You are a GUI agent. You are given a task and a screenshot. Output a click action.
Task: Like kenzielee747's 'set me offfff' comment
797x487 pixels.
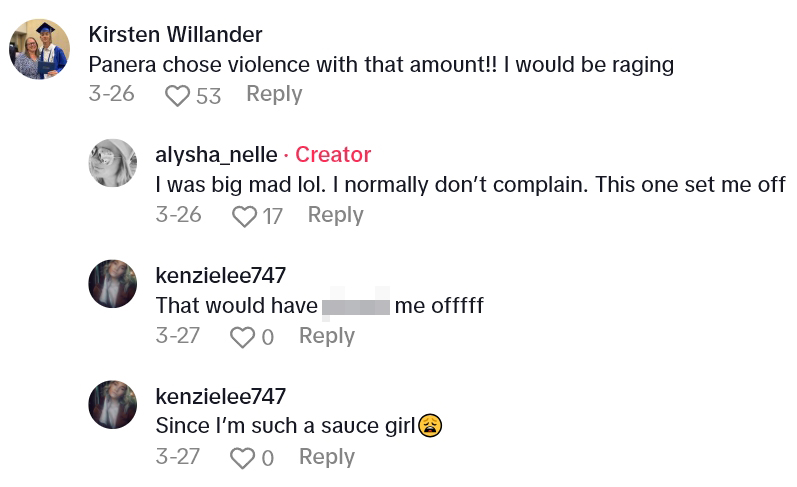point(243,337)
